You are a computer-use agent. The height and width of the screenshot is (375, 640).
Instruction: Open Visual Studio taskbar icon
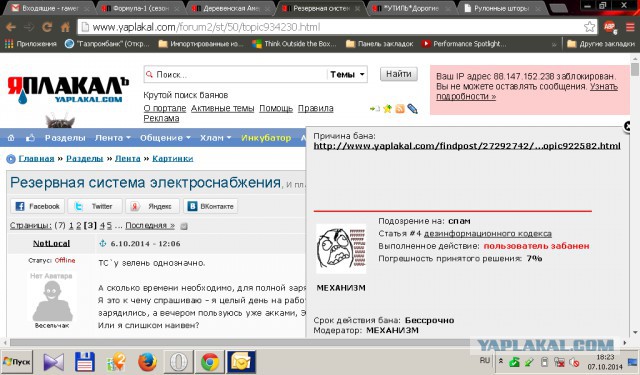(x=53, y=362)
